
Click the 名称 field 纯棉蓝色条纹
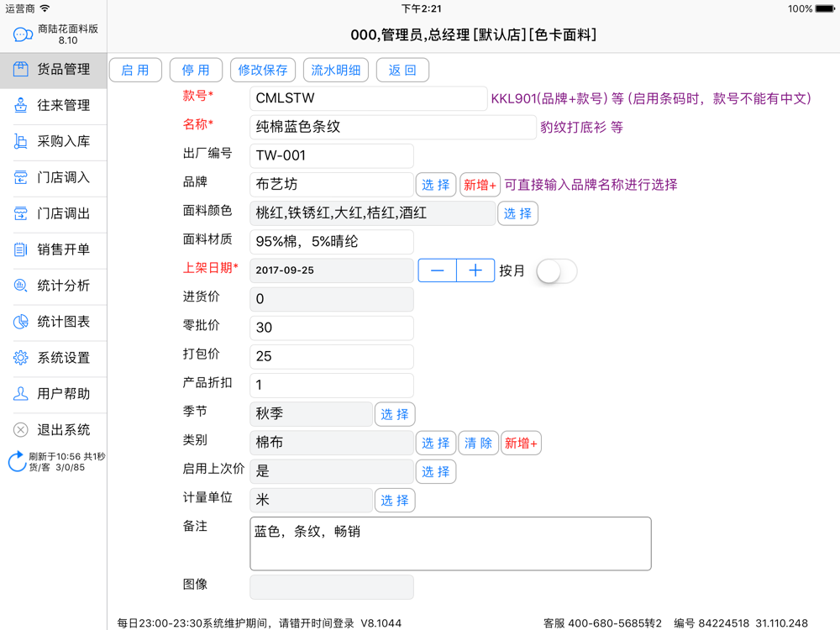coord(392,127)
